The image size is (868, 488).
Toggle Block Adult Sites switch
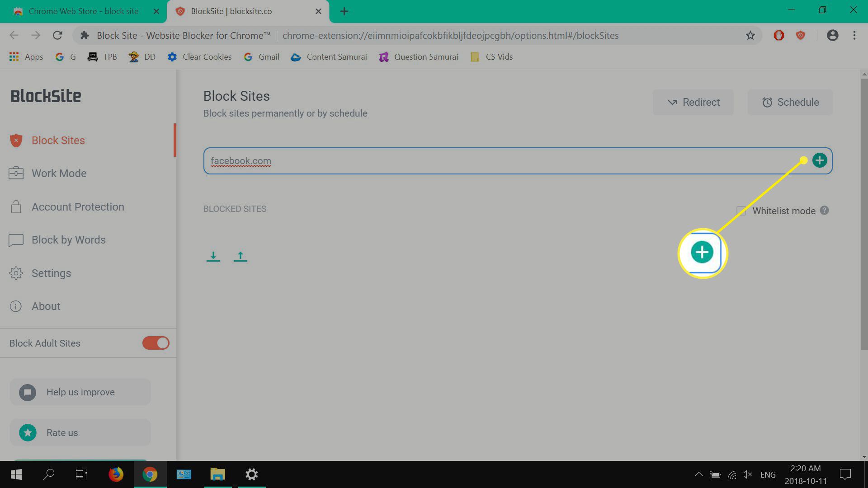coord(156,343)
